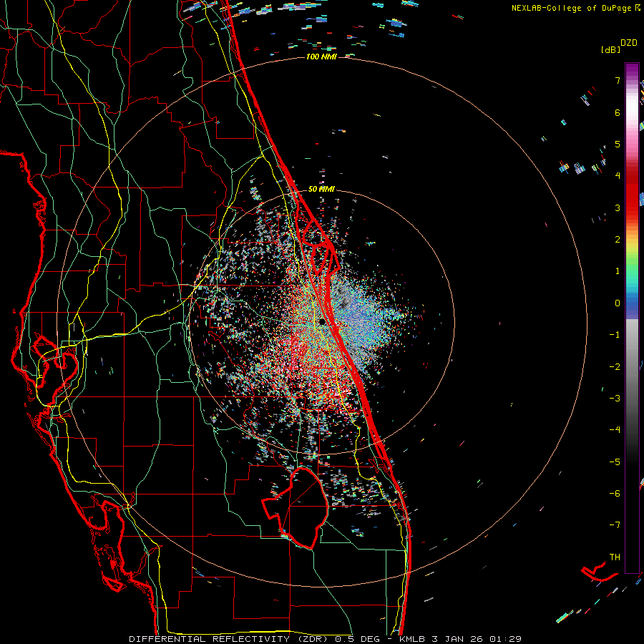
Task: Click the KMLB station identifier
Action: 413,639
